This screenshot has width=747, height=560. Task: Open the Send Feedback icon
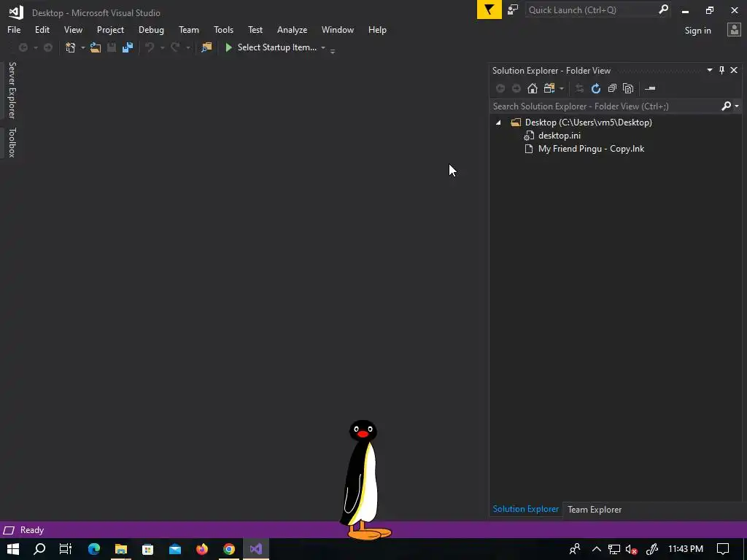click(513, 9)
